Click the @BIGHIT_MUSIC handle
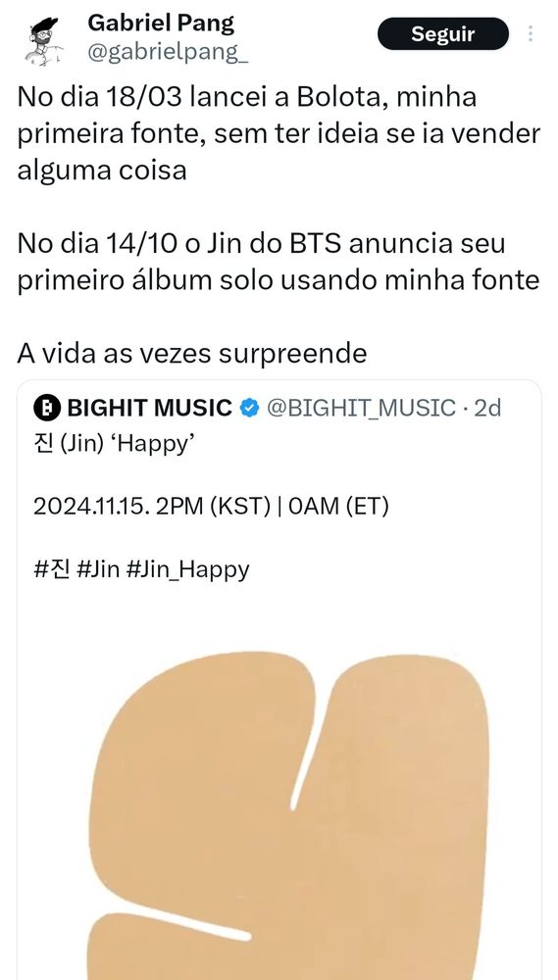558x980 pixels. [361, 408]
